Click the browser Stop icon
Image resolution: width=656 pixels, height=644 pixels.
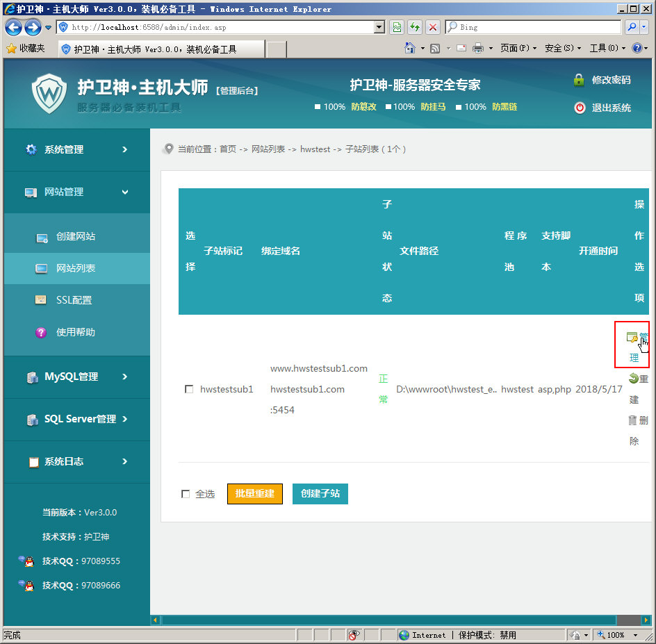[x=433, y=27]
